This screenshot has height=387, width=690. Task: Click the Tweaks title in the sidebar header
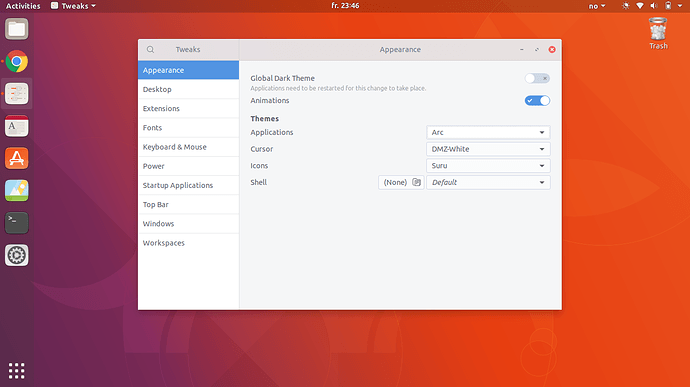pyautogui.click(x=188, y=49)
